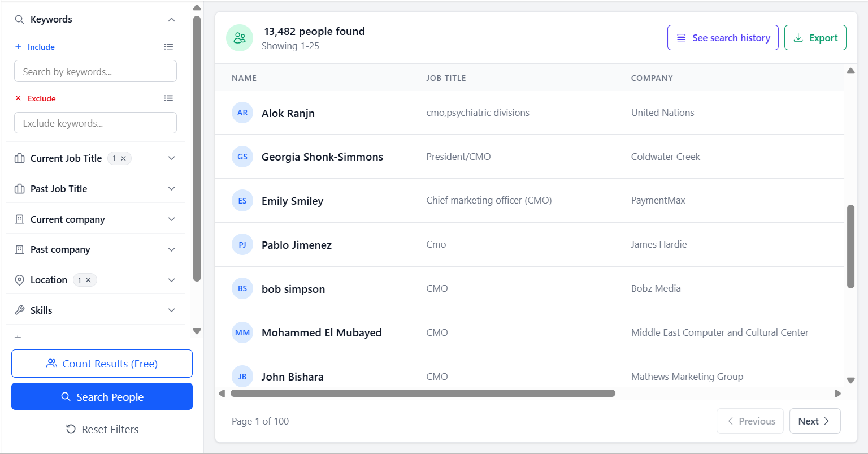Reset all filters
This screenshot has height=454, width=868.
(102, 429)
